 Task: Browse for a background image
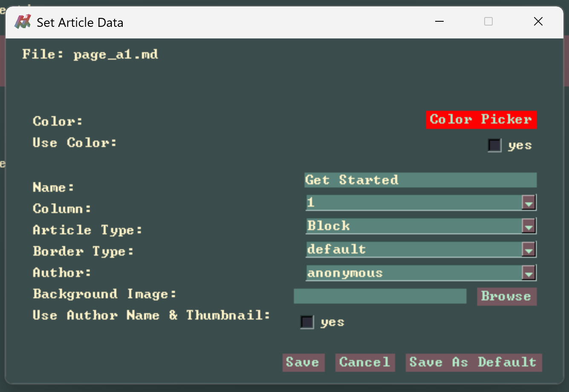click(506, 296)
